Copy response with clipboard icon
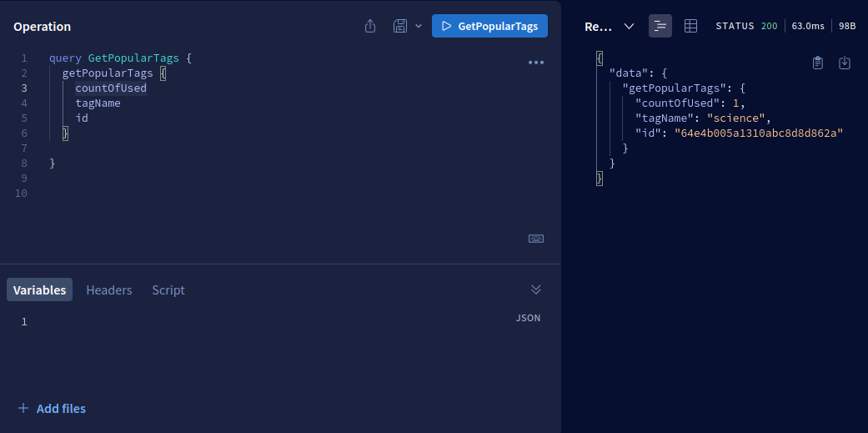 click(818, 63)
